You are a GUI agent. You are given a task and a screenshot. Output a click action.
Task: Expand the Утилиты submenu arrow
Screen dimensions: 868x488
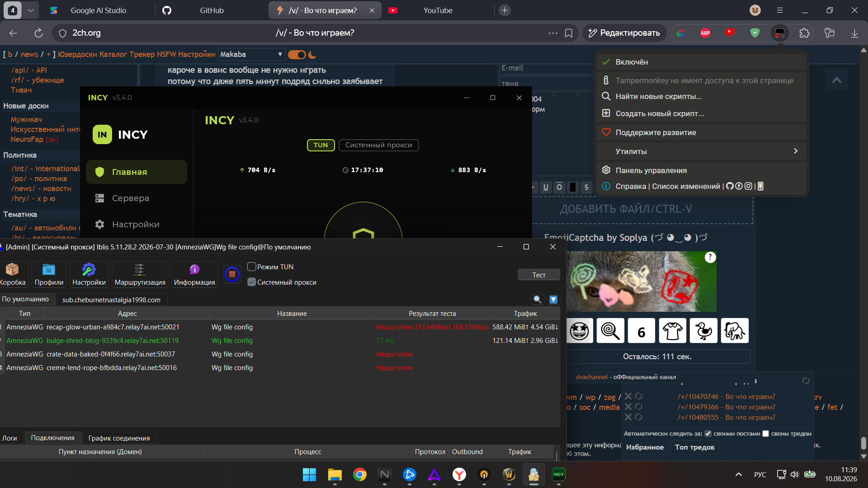click(x=796, y=151)
